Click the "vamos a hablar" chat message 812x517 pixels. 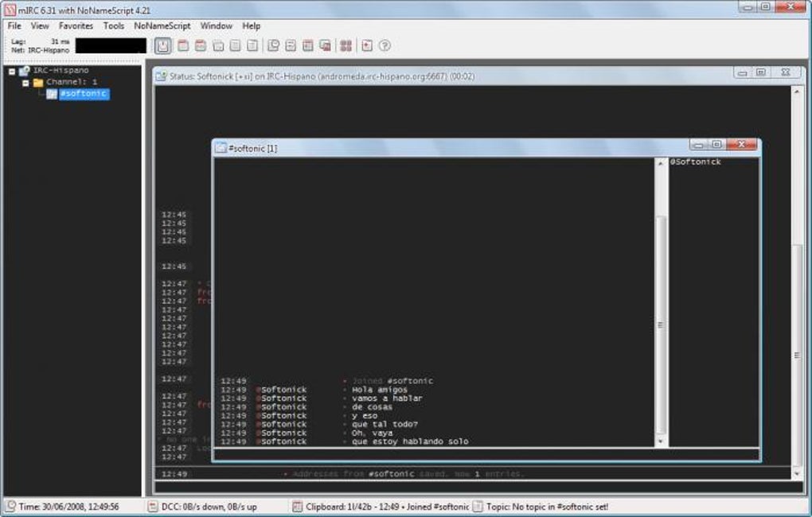[387, 398]
